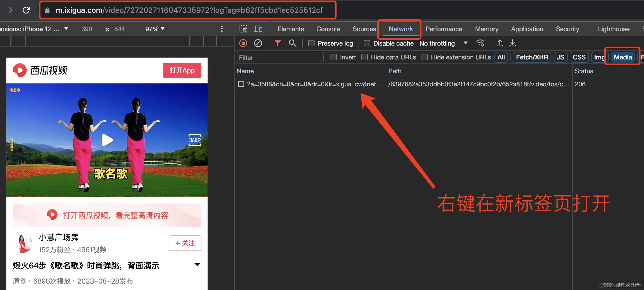Tick the Hide data URLs checkbox
The width and height of the screenshot is (644, 290).
pos(365,57)
